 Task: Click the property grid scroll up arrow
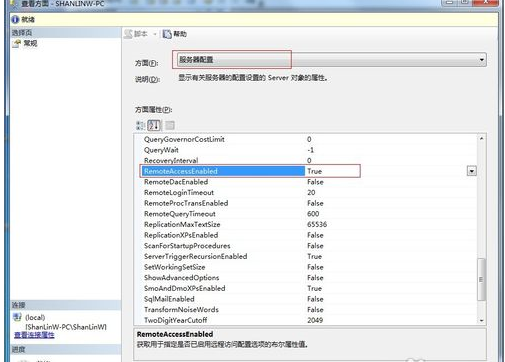(x=481, y=138)
